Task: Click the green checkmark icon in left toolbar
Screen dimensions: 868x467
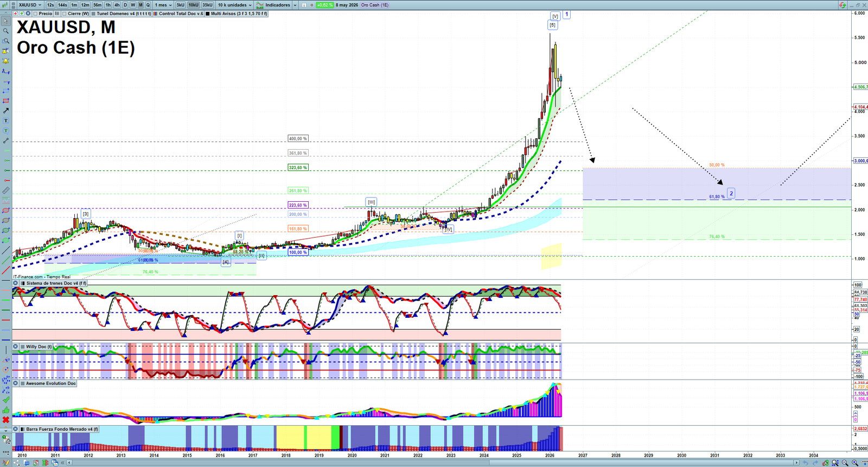Action: point(6,400)
